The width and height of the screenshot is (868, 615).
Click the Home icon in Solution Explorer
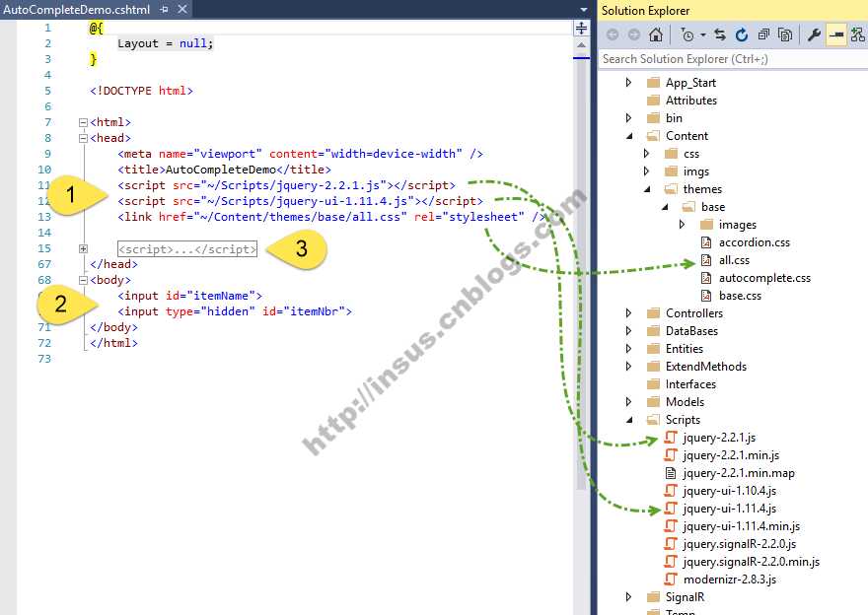coord(656,34)
